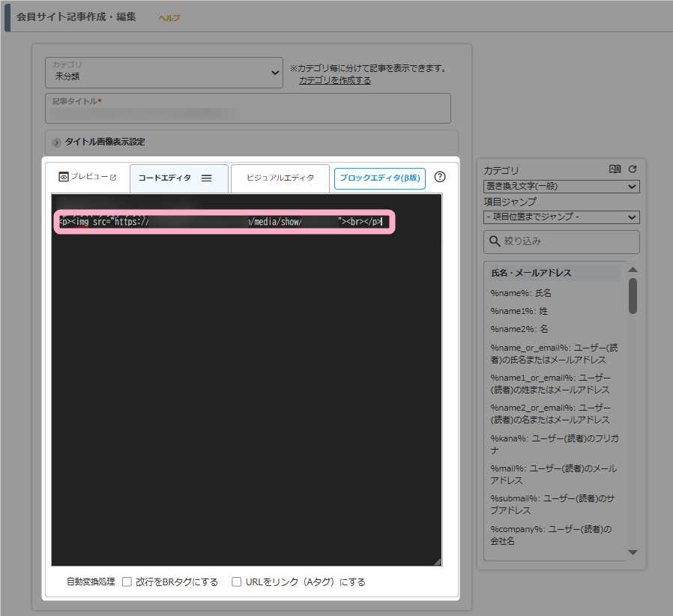Click the refresh icon beside カテゴリ
Viewport: 673px width, 616px height.
pos(632,169)
